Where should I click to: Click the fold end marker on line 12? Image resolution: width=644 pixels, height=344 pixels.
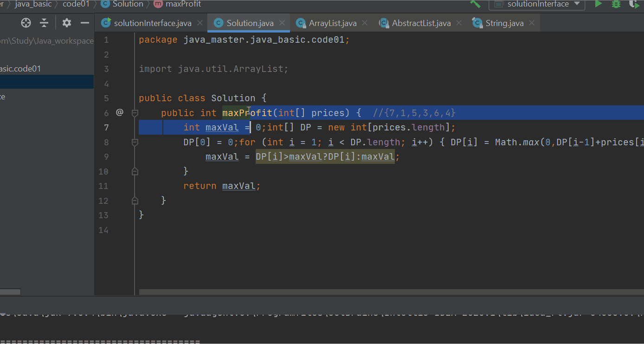click(x=135, y=201)
